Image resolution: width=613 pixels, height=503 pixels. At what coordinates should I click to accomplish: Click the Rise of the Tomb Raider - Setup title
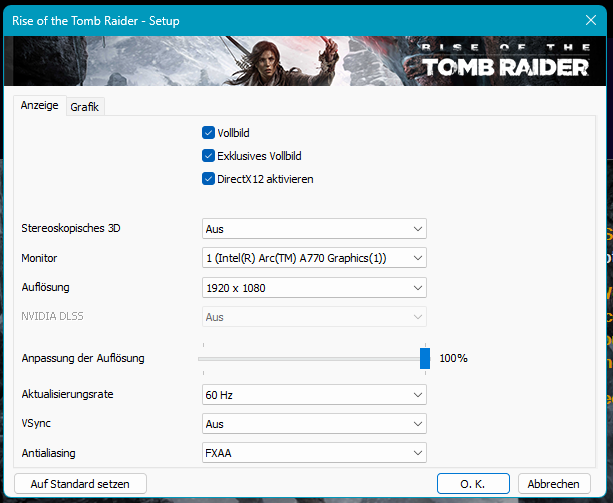click(x=96, y=21)
